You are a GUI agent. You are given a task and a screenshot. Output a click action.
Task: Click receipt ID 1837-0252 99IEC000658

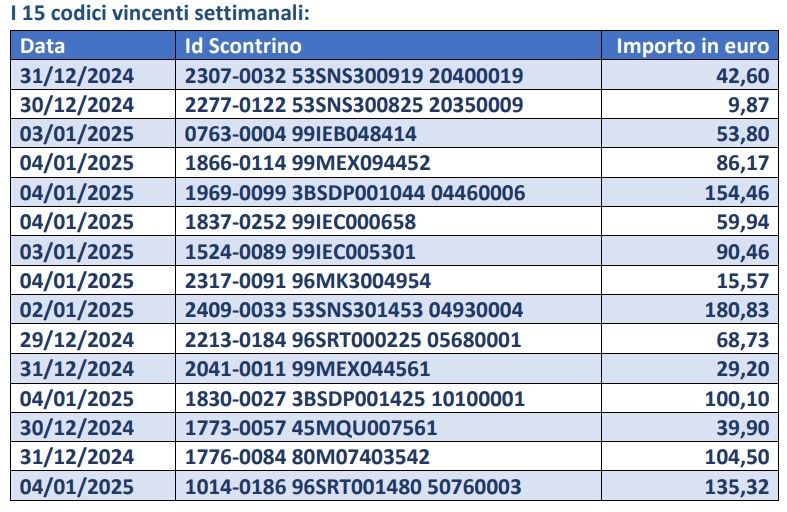pyautogui.click(x=301, y=222)
